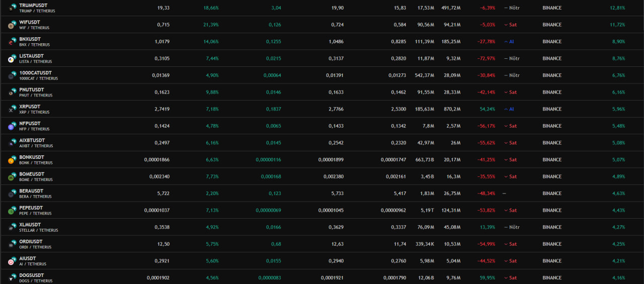Click the BNXUSDT coin logo icon
The height and width of the screenshot is (284, 644).
coord(12,42)
